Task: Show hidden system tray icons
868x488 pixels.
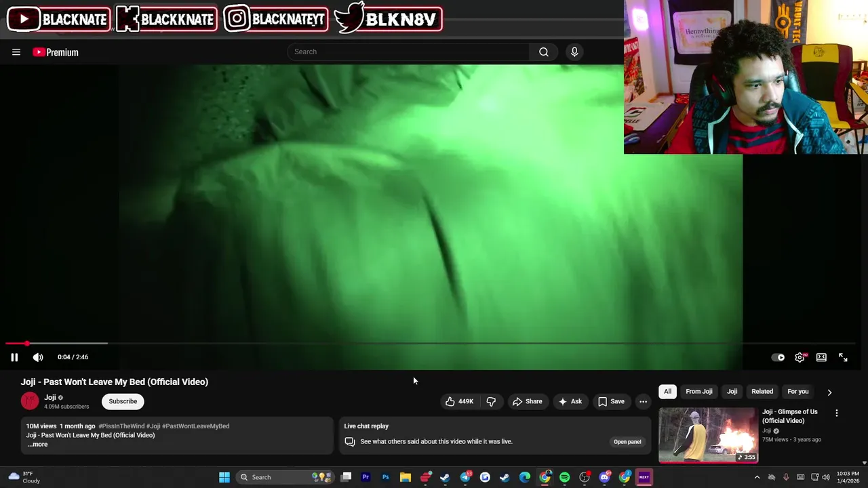Action: pyautogui.click(x=757, y=477)
